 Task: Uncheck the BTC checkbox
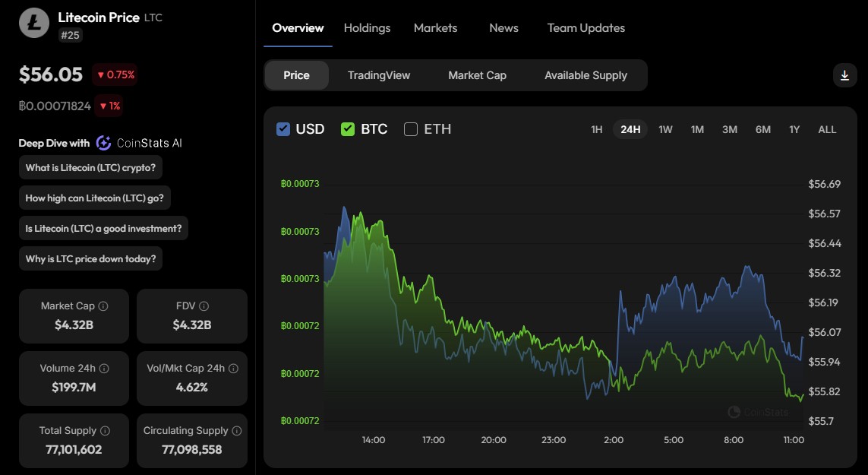tap(348, 129)
